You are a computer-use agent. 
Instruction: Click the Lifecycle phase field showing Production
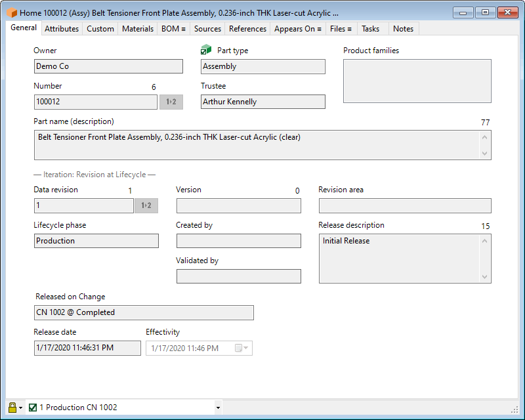point(96,241)
